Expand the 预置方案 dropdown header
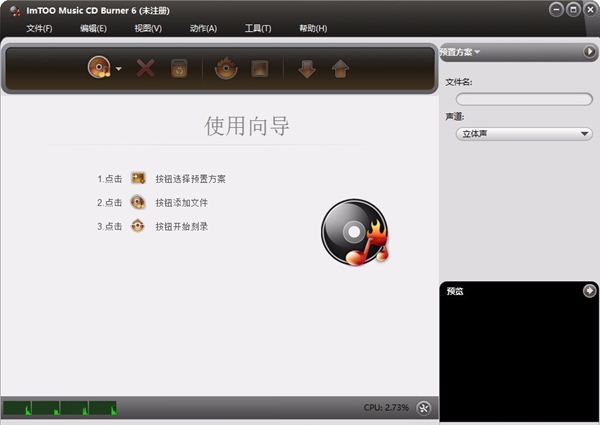The height and width of the screenshot is (425, 600). tap(460, 52)
